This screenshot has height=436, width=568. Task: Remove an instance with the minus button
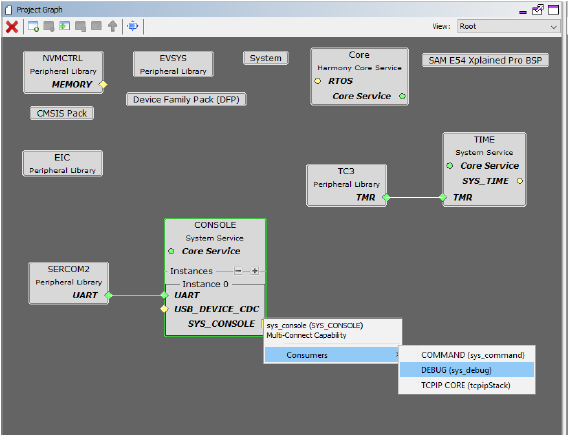[x=238, y=271]
